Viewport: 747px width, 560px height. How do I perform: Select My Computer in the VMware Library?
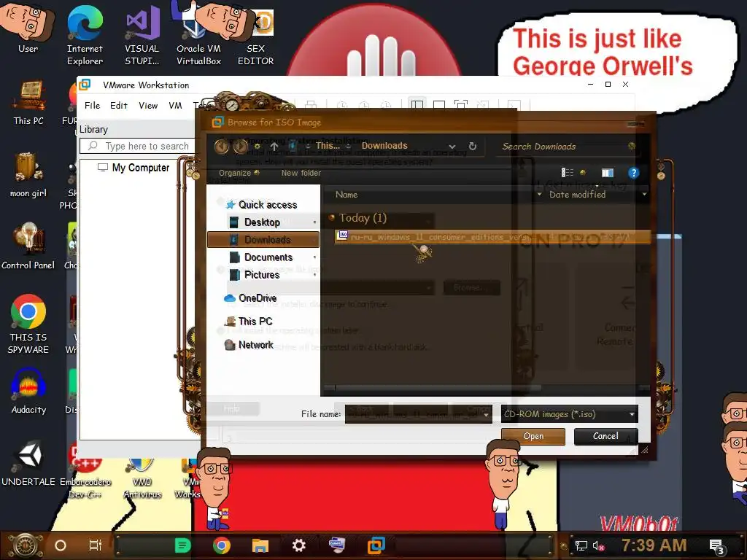133,168
